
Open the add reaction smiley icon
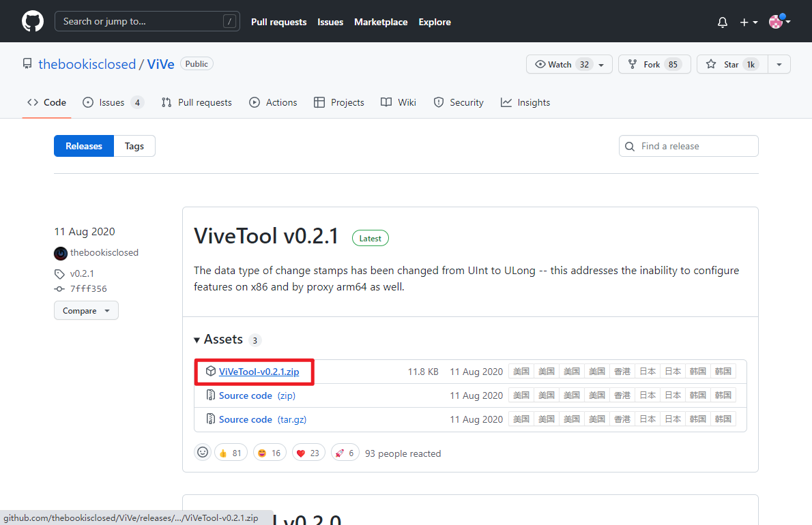coord(203,452)
